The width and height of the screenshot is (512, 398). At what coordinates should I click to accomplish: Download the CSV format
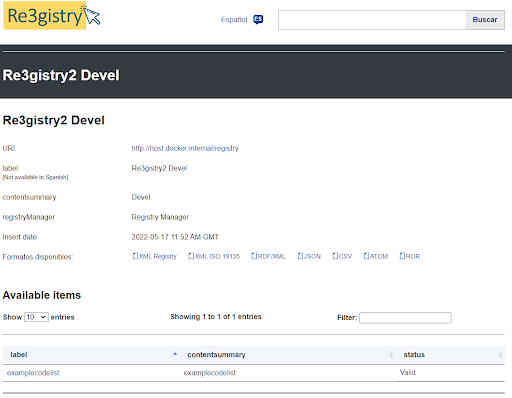tap(342, 256)
